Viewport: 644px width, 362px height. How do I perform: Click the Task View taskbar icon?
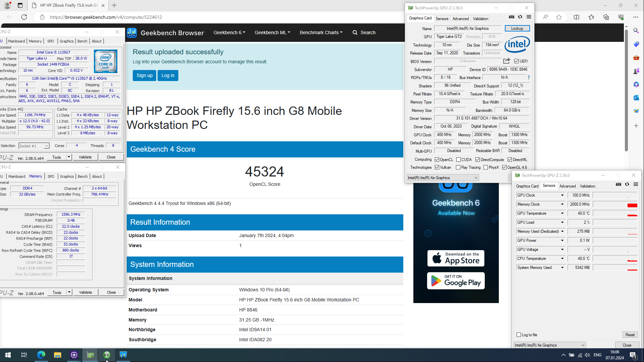pos(24,355)
